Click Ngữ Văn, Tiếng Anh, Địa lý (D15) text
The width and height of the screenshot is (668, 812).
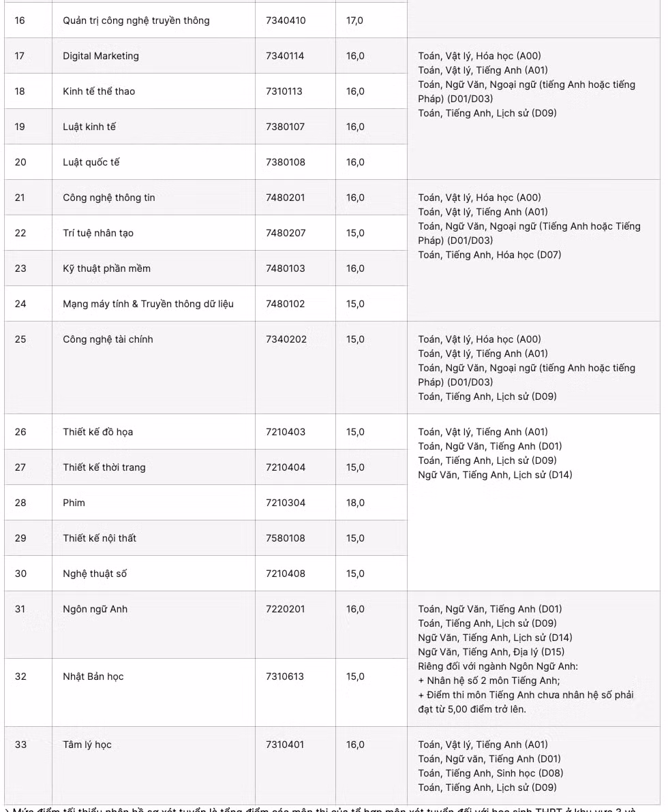tap(491, 652)
